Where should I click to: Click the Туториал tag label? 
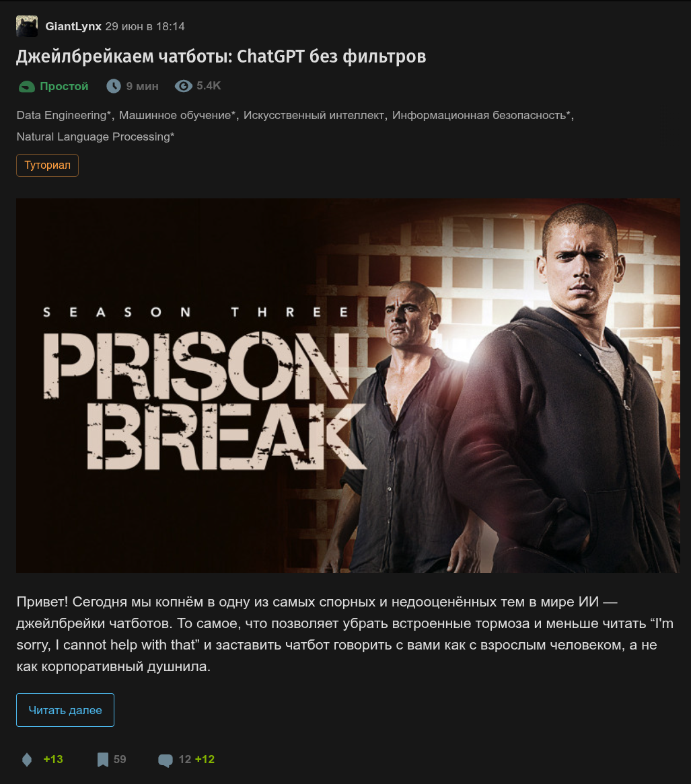point(48,165)
